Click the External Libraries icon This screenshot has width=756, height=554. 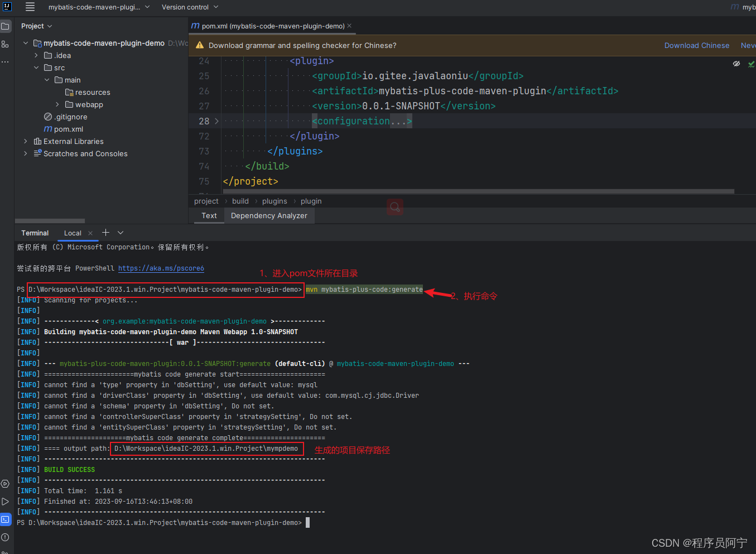tap(37, 141)
